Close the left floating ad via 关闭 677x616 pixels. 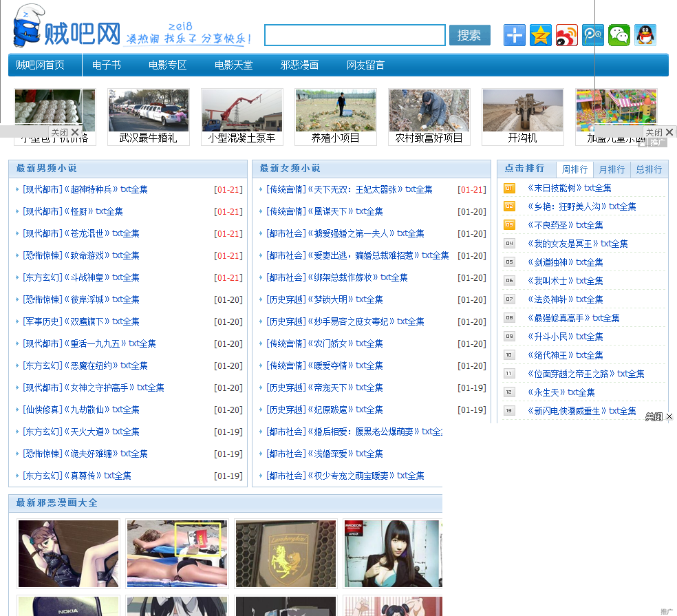click(65, 132)
